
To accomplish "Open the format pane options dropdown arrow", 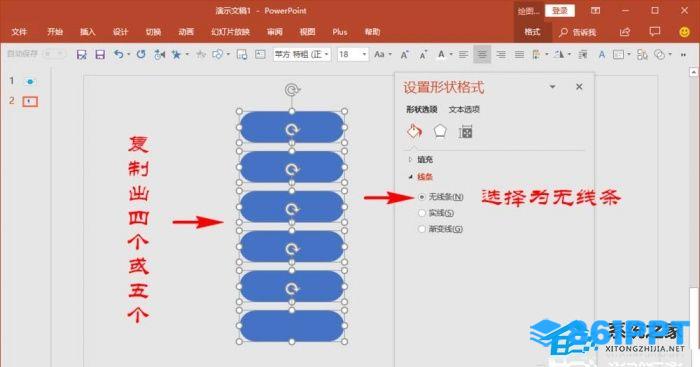I will pyautogui.click(x=552, y=87).
